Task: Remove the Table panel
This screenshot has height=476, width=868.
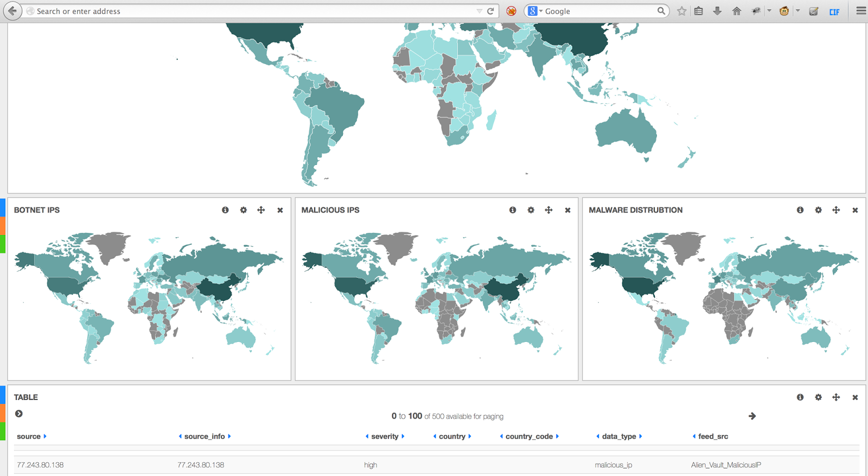Action: (855, 397)
